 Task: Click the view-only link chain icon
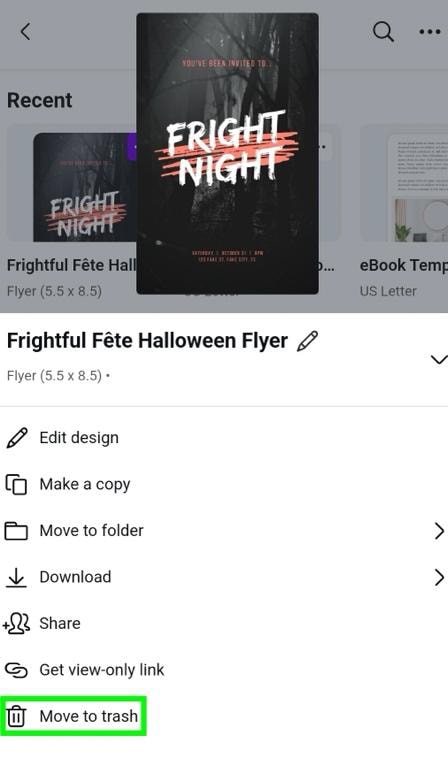coord(16,670)
